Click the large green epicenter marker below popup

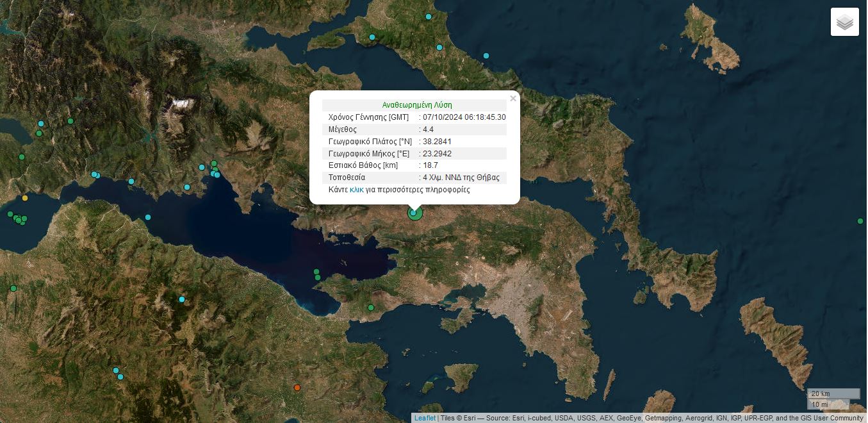click(x=415, y=213)
